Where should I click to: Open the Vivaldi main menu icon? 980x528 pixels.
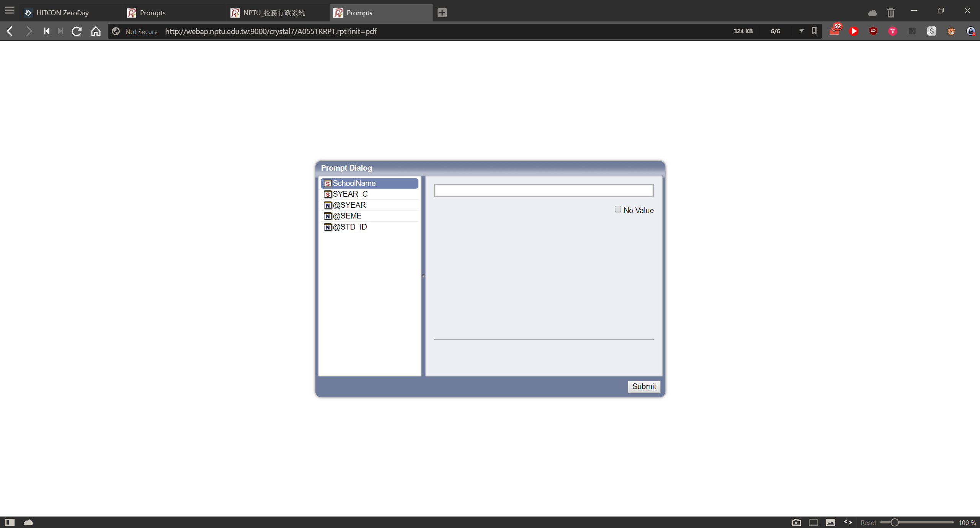pyautogui.click(x=10, y=11)
